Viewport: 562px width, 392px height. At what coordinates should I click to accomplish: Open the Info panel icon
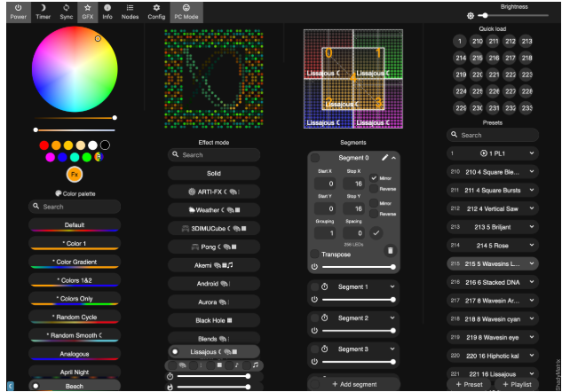(107, 12)
